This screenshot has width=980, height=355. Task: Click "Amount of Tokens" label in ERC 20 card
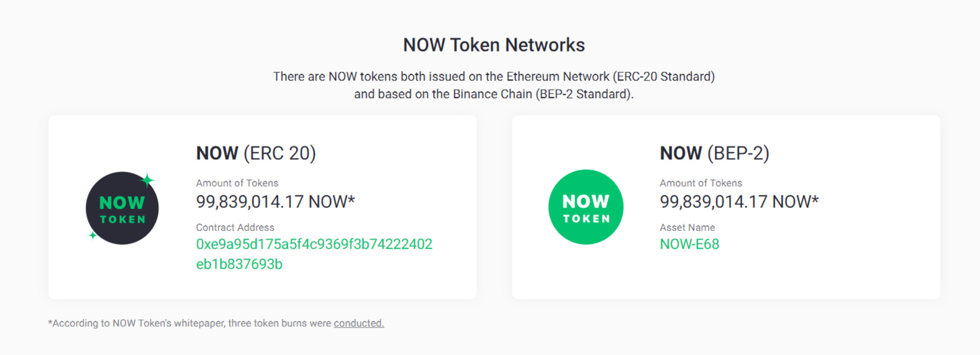pyautogui.click(x=237, y=182)
